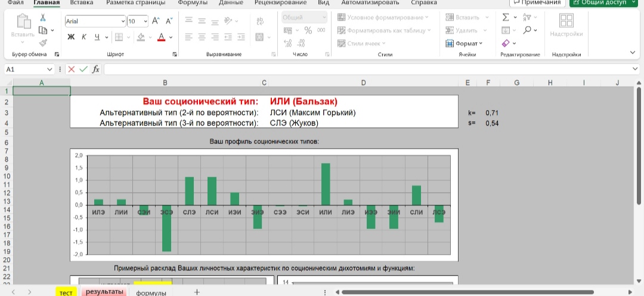Apply the fill color bucket icon
The height and width of the screenshot is (296, 644).
(141, 37)
